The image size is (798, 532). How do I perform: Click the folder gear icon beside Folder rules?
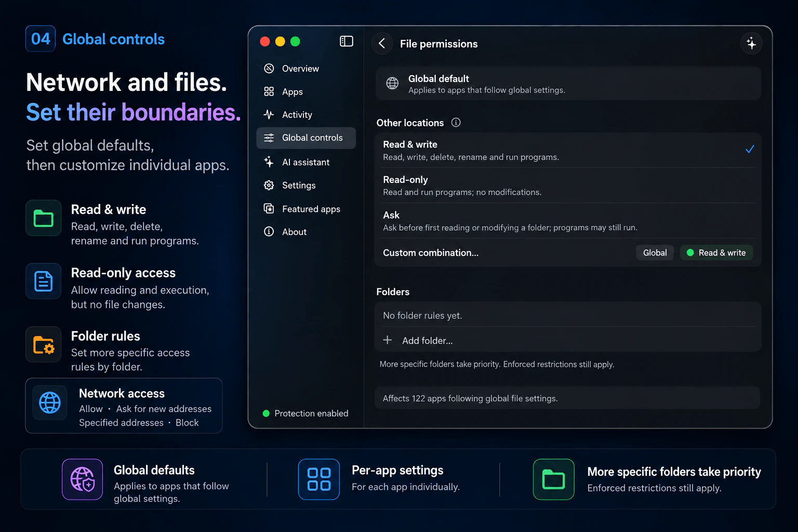pyautogui.click(x=44, y=344)
